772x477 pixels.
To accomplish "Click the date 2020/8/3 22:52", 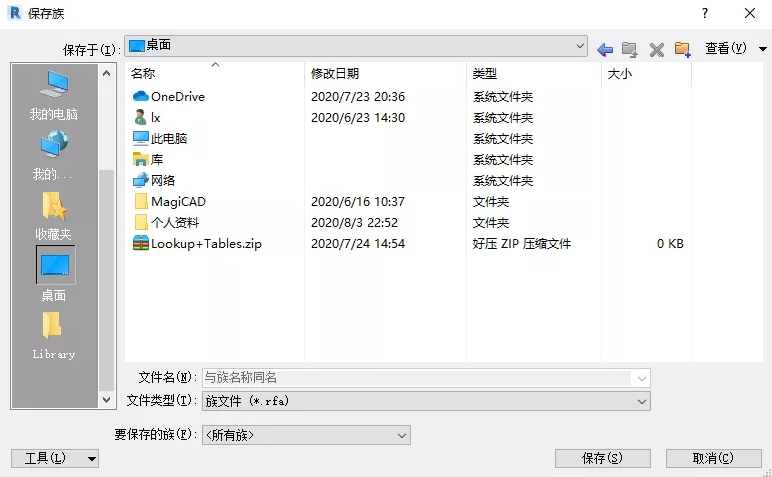I will [x=354, y=223].
